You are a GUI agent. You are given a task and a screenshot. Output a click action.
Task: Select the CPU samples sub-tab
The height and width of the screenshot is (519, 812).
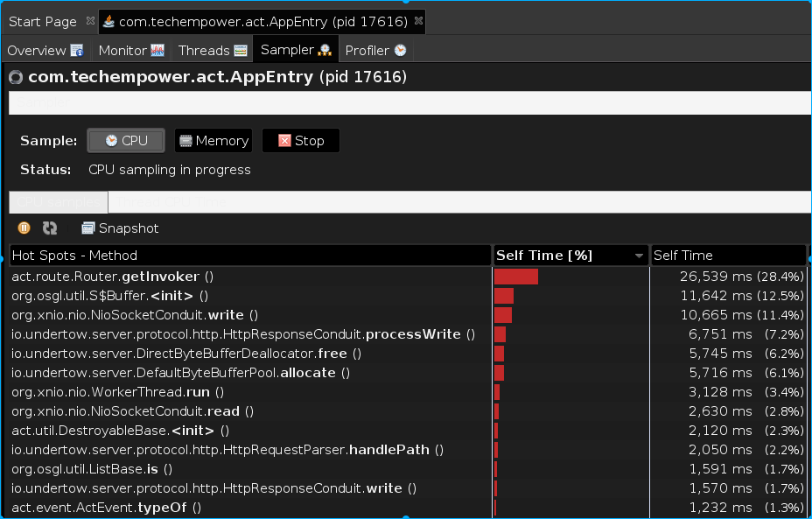pyautogui.click(x=59, y=202)
